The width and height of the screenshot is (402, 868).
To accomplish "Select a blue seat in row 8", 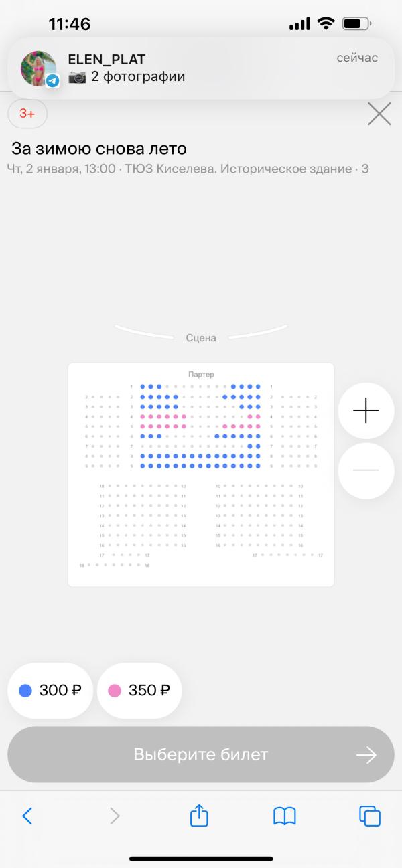I will coord(143,456).
